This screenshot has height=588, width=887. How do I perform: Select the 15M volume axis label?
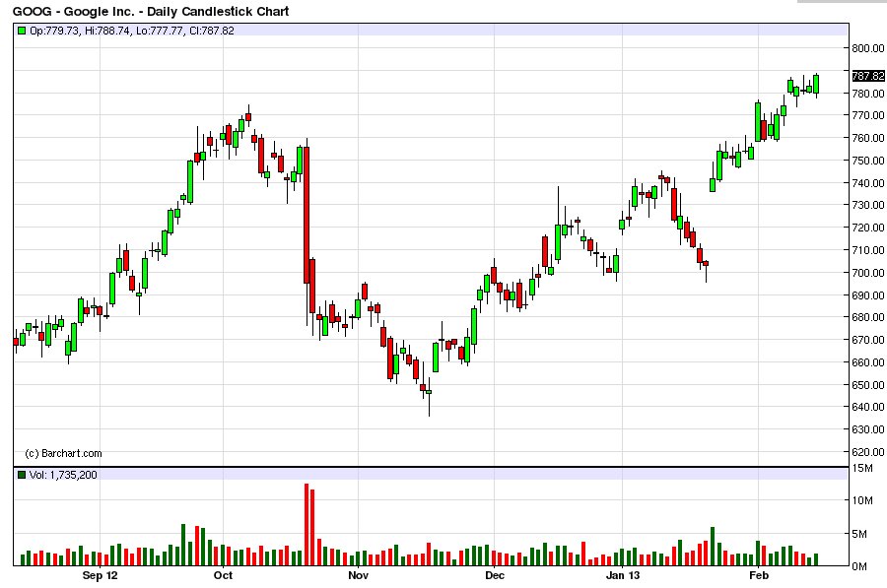862,468
